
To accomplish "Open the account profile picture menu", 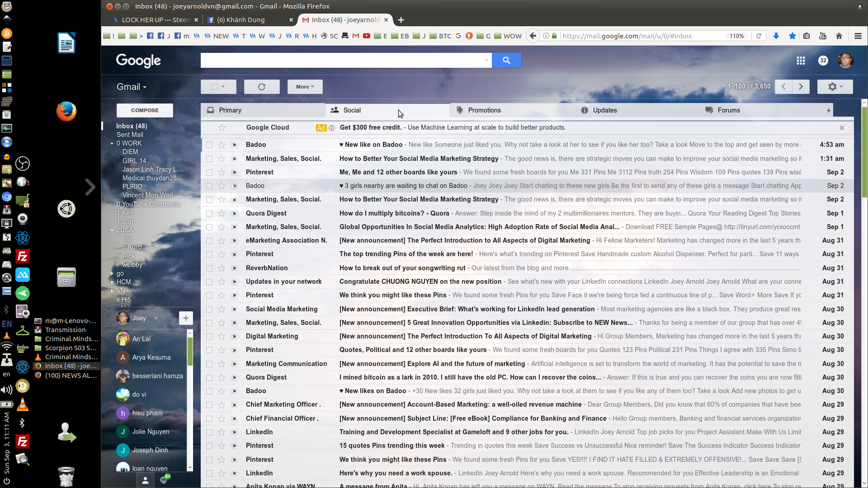I will [x=845, y=61].
